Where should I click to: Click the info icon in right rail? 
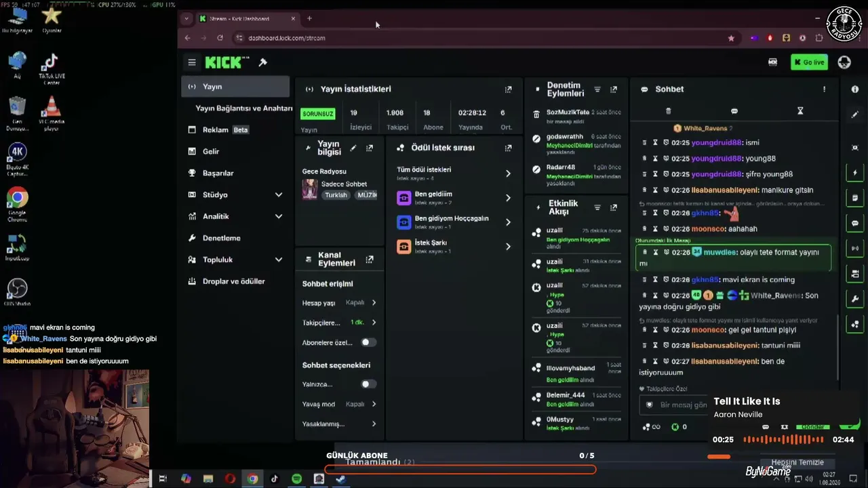click(854, 89)
